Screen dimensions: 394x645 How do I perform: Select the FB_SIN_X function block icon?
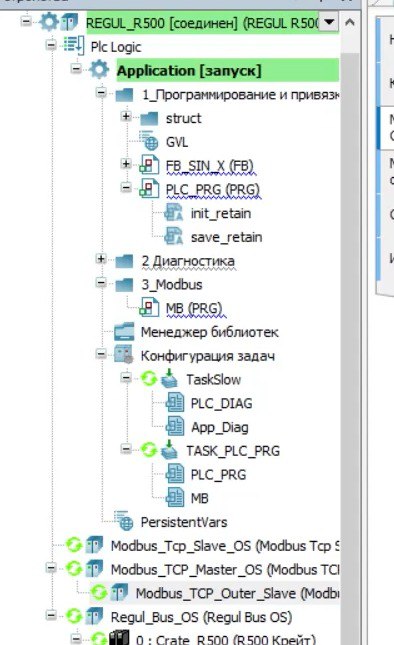pos(149,165)
